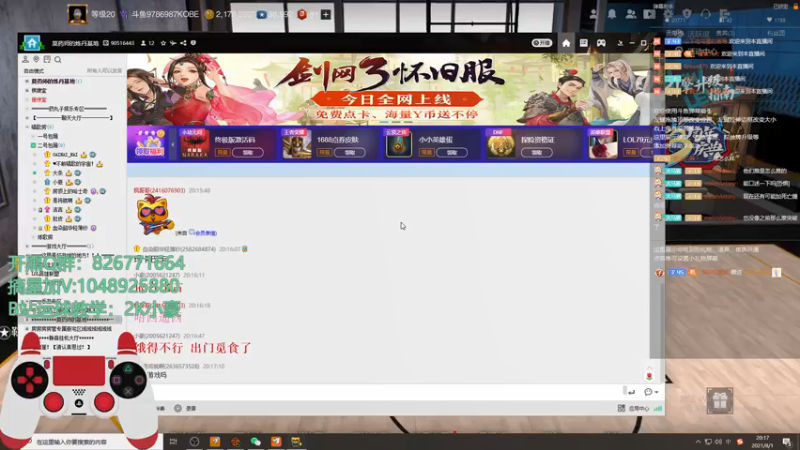Open the video playback icon in stream overlay
This screenshot has height=450, width=800.
(649, 14)
